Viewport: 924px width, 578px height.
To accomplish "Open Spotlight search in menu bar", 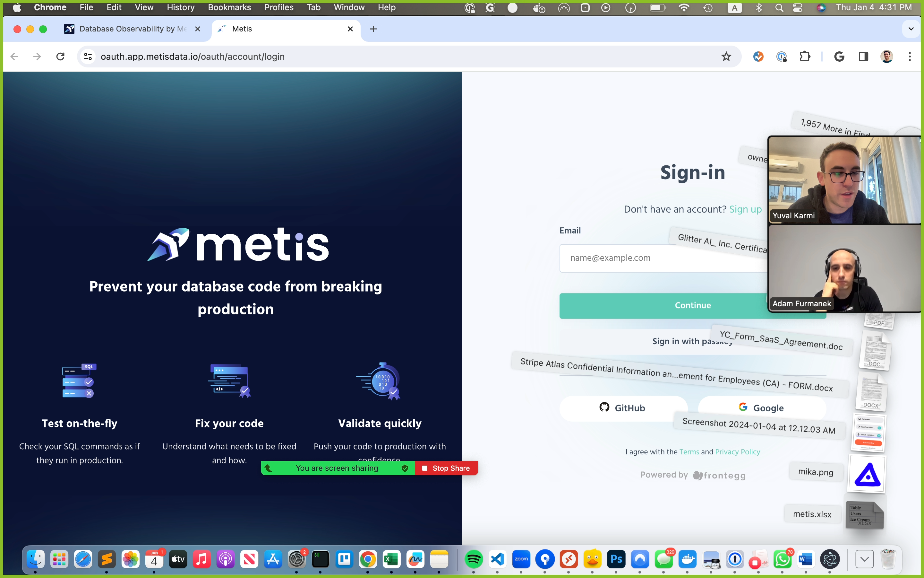I will 779,8.
